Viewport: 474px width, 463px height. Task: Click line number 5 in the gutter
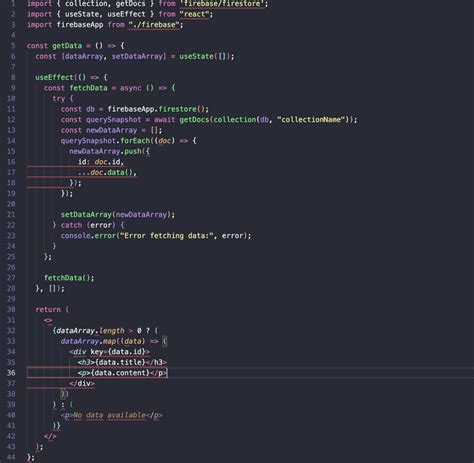(13, 46)
